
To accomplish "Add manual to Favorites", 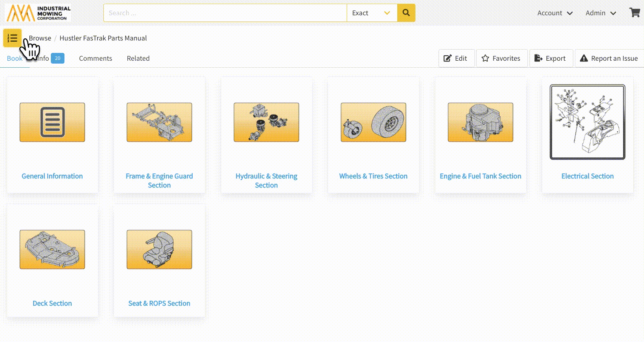I will coord(501,58).
